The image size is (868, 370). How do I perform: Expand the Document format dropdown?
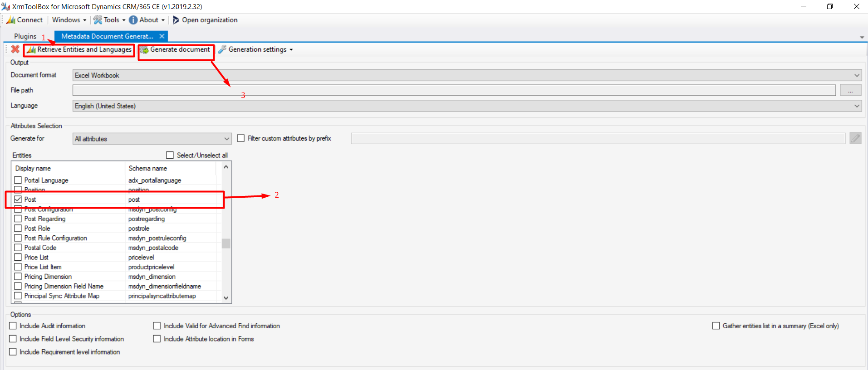(x=857, y=75)
